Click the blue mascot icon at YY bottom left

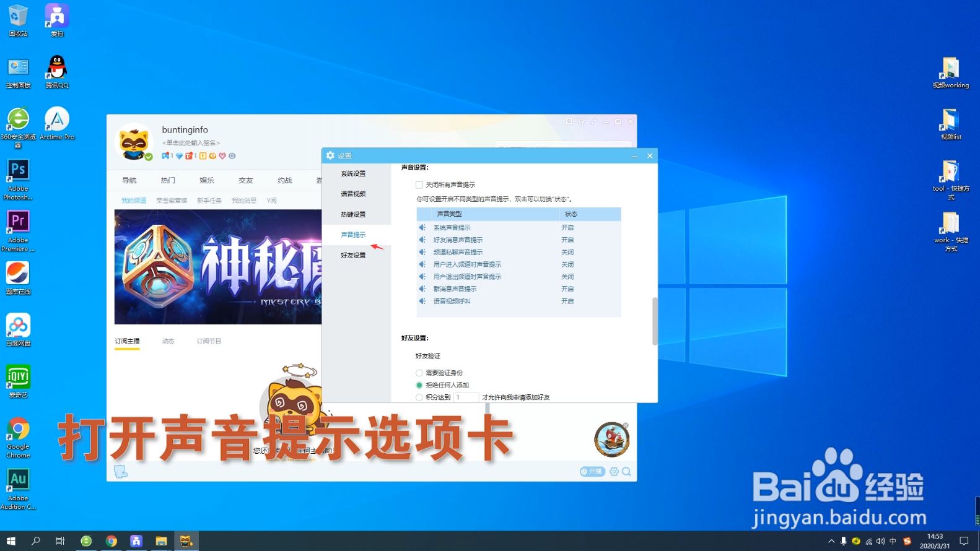(121, 472)
